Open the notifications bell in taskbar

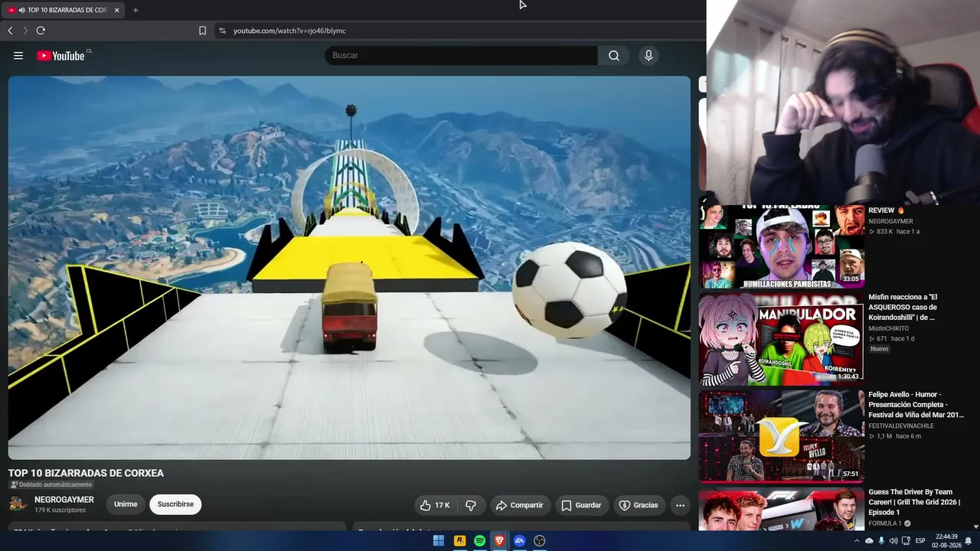[969, 541]
